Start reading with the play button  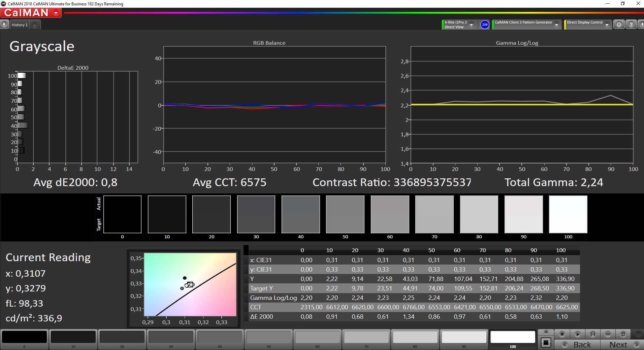pos(577,334)
